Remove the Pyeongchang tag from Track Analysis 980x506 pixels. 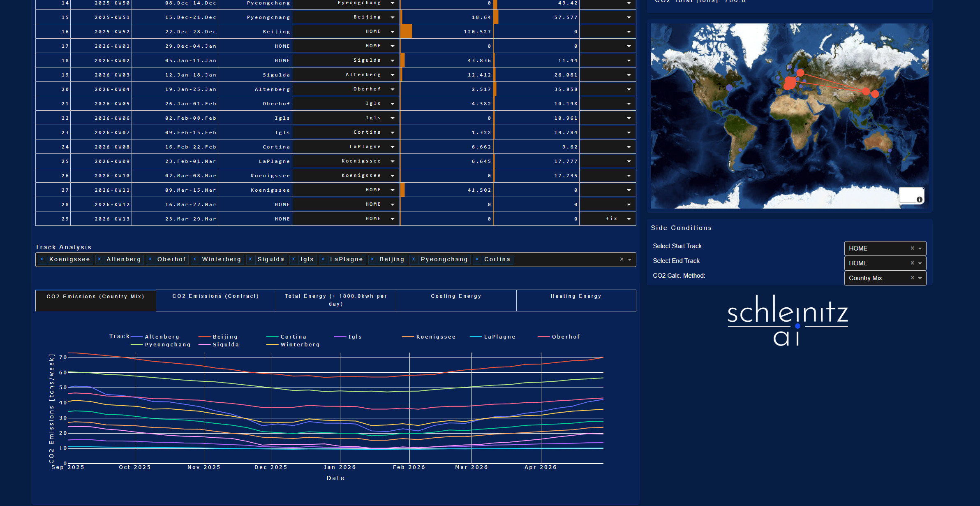click(x=414, y=260)
